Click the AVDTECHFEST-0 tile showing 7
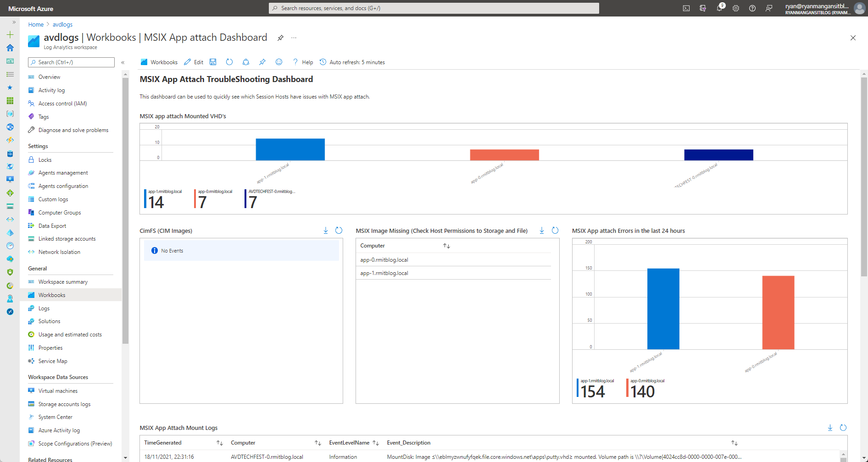The image size is (868, 462). coord(270,199)
